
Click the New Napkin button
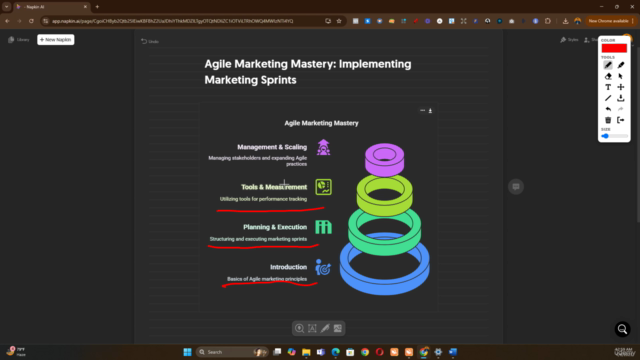click(56, 40)
